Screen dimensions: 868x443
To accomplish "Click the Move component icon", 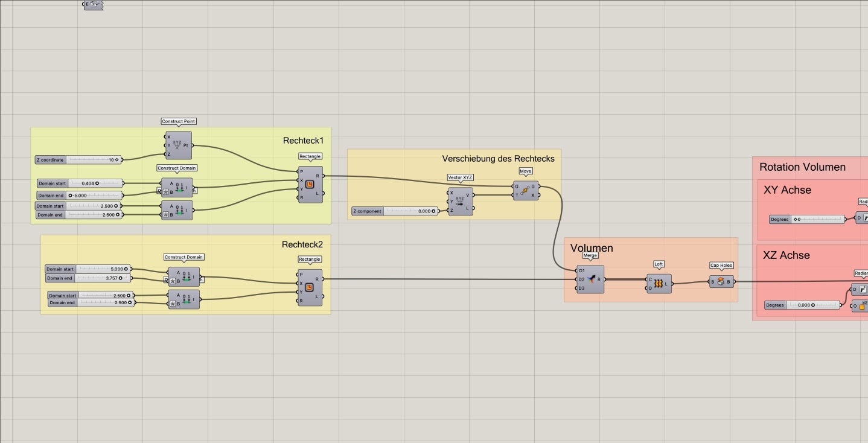I will (x=525, y=189).
